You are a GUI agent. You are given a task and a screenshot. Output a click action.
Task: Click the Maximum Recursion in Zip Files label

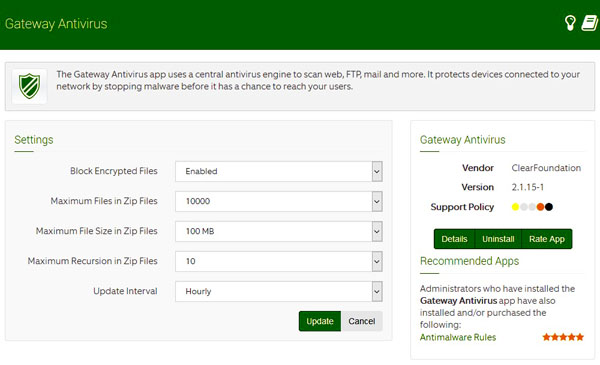coord(92,261)
